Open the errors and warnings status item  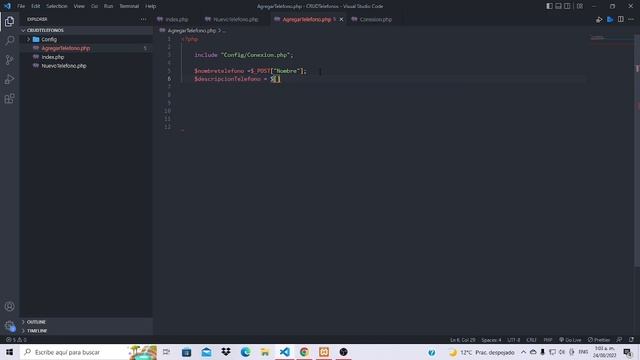[16, 340]
